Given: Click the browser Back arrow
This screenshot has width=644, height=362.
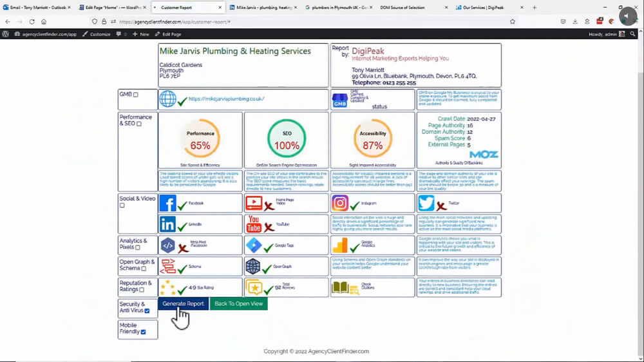Looking at the screenshot, I should pyautogui.click(x=8, y=22).
